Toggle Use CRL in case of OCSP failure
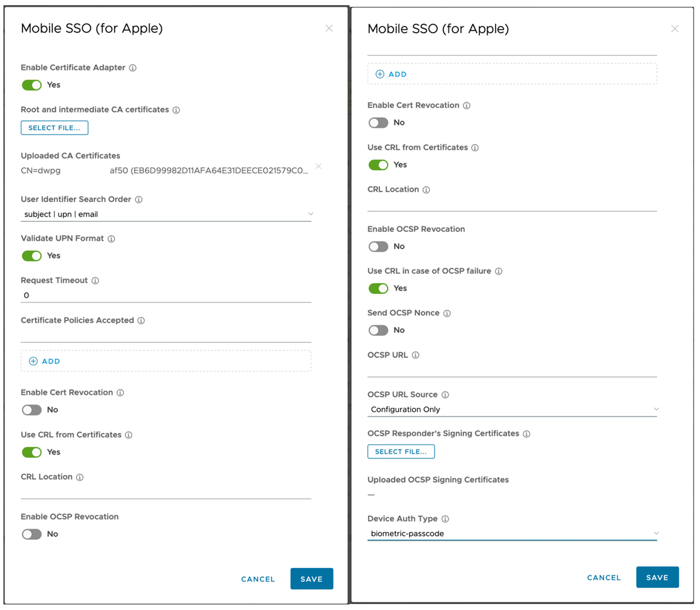The height and width of the screenshot is (610, 700). 378,289
